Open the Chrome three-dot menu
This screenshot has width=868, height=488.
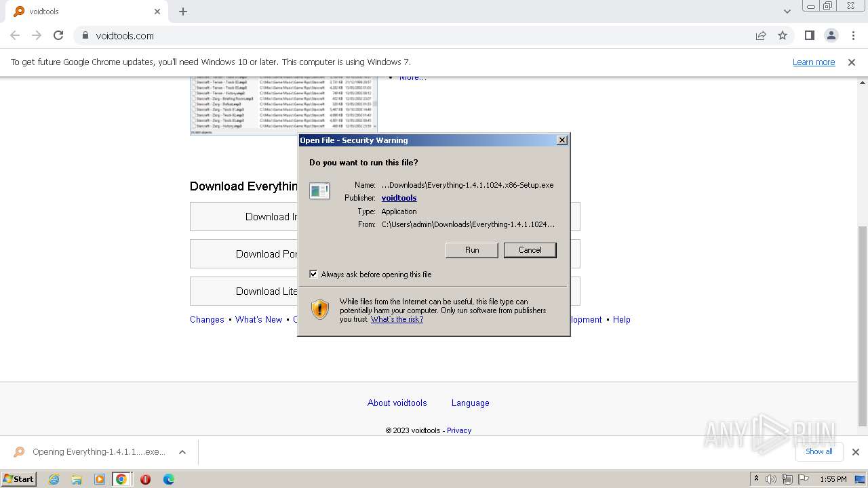pyautogui.click(x=853, y=35)
